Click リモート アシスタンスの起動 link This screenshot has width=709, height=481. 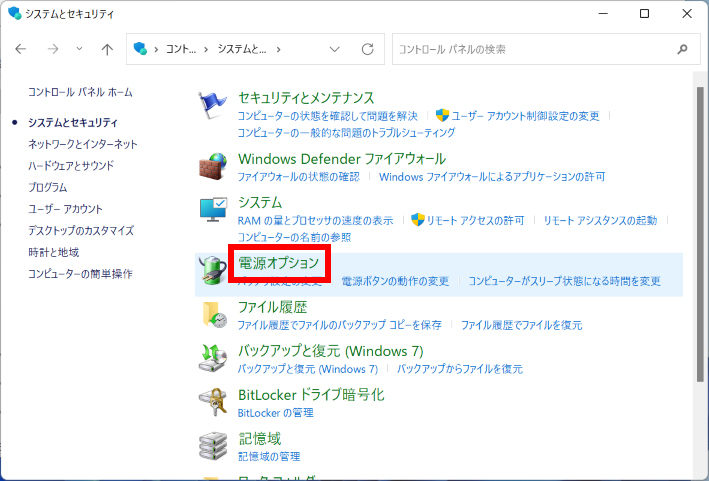pyautogui.click(x=600, y=221)
